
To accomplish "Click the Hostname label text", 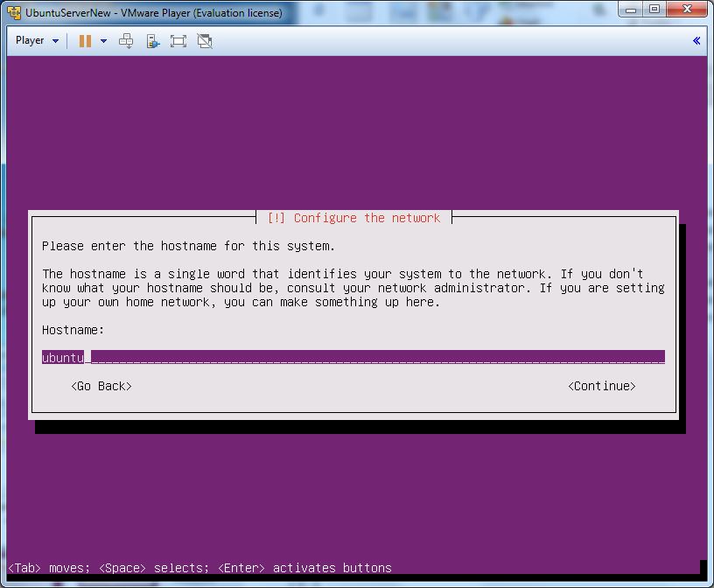I will pos(73,330).
